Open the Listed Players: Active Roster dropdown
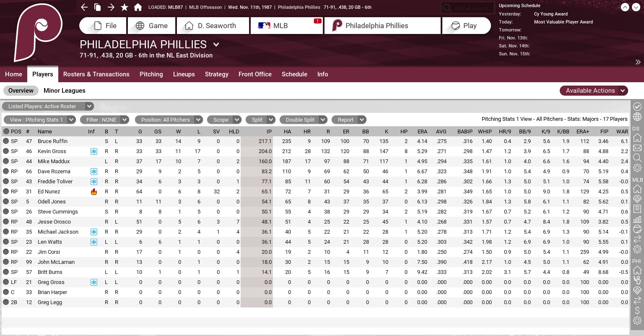Screen dimensions: 644x336 click(x=48, y=107)
